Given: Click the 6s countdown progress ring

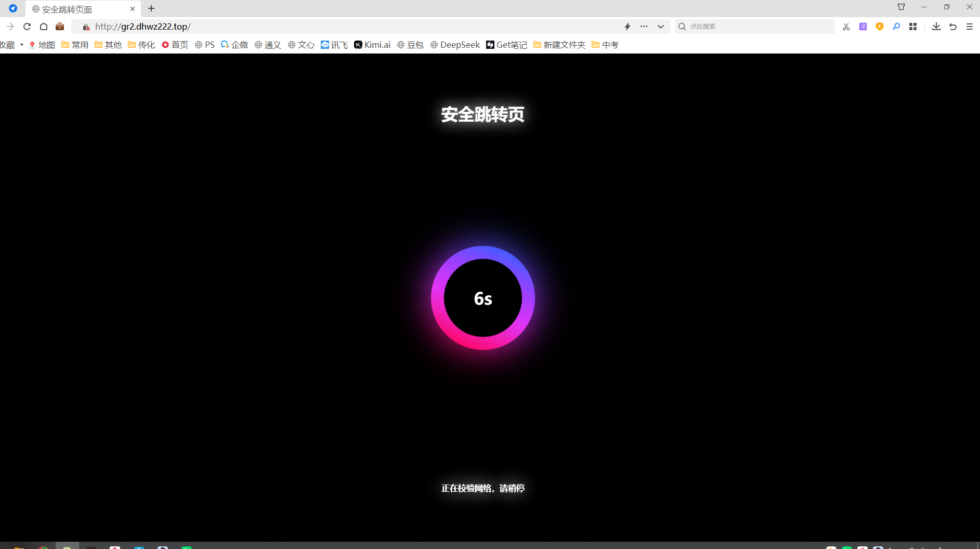Looking at the screenshot, I should pyautogui.click(x=483, y=298).
